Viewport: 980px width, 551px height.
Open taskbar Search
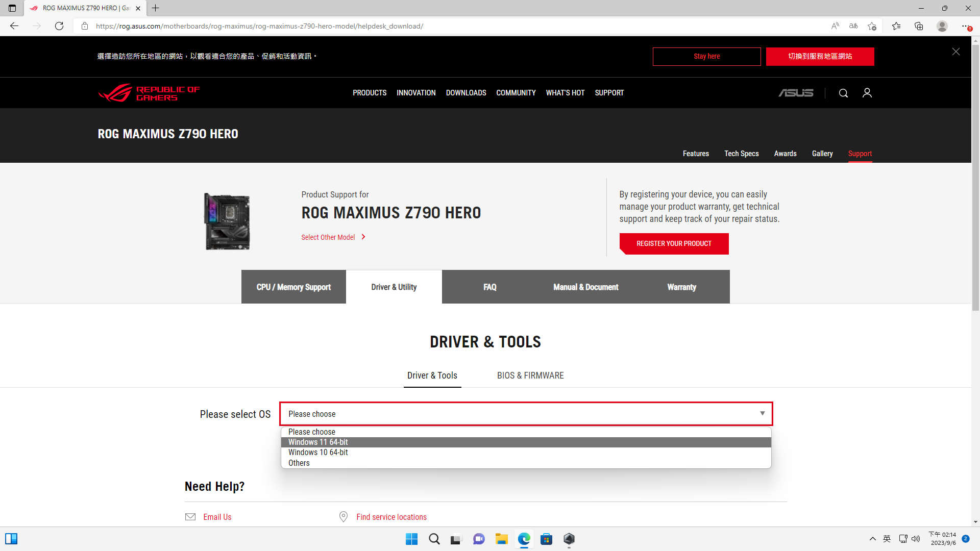click(x=434, y=539)
